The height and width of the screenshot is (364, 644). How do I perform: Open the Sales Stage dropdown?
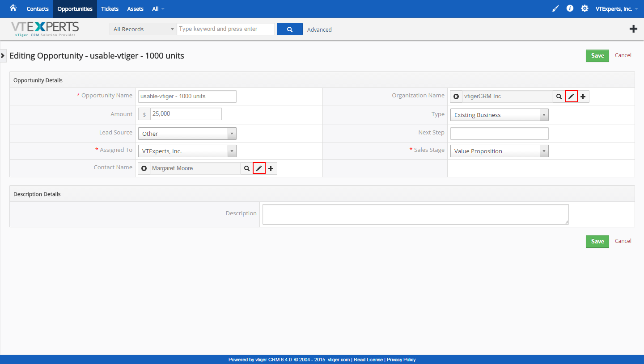(x=499, y=151)
